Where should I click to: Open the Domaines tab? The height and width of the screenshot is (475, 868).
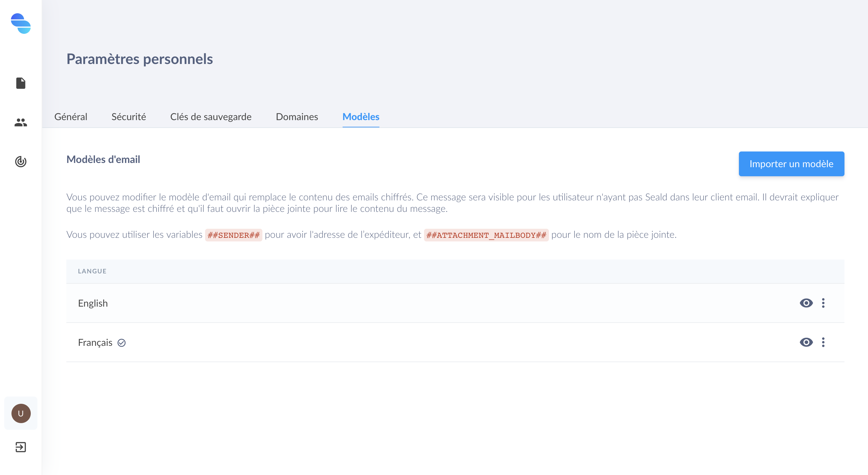tap(297, 117)
